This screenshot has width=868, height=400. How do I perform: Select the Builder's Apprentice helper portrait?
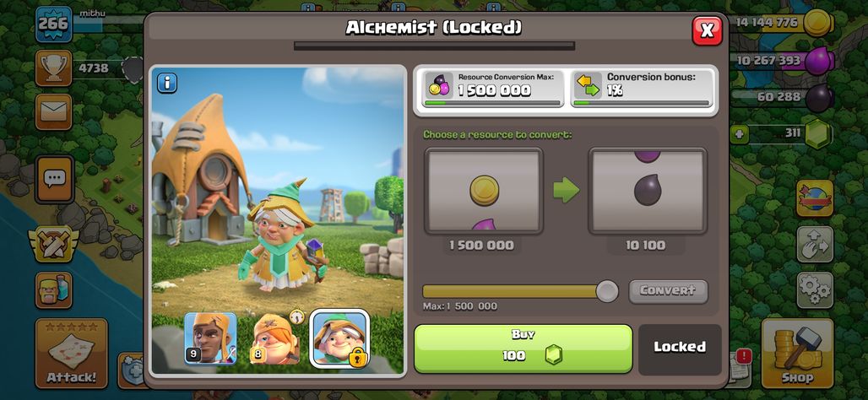[x=275, y=338]
